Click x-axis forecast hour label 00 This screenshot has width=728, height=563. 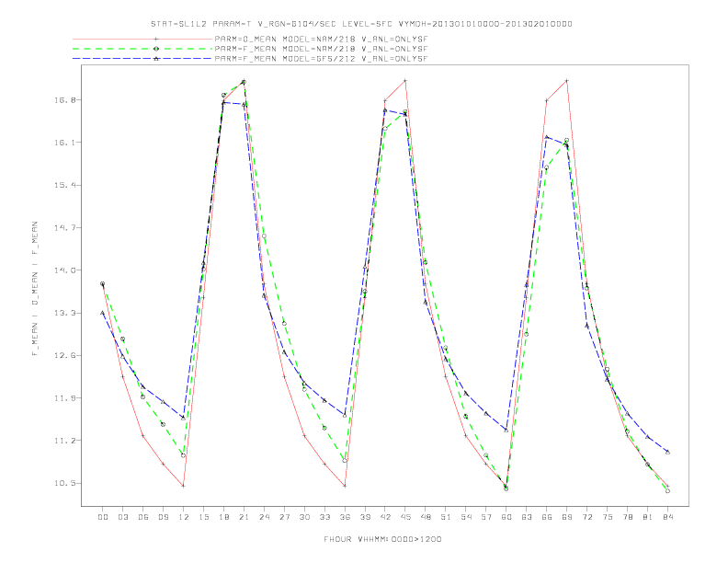tap(103, 517)
